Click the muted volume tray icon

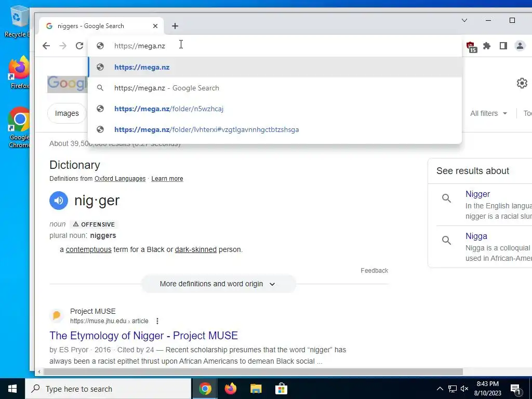[x=464, y=389]
